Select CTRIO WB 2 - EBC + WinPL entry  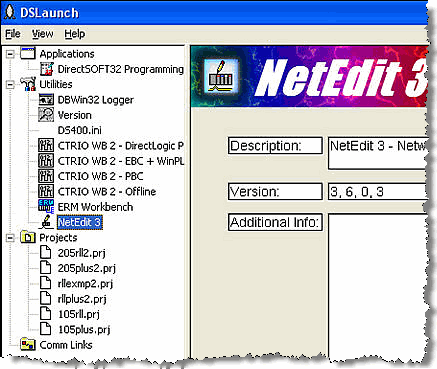pyautogui.click(x=120, y=161)
